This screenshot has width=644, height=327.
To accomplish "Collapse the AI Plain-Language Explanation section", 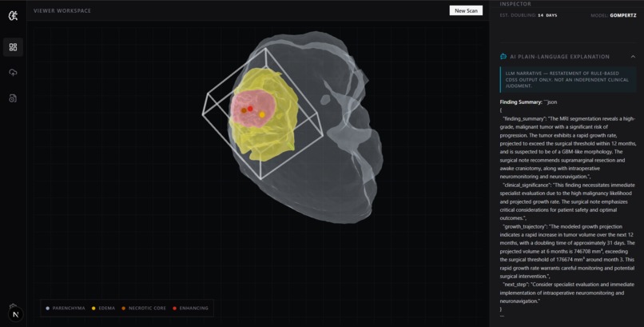I will click(633, 57).
